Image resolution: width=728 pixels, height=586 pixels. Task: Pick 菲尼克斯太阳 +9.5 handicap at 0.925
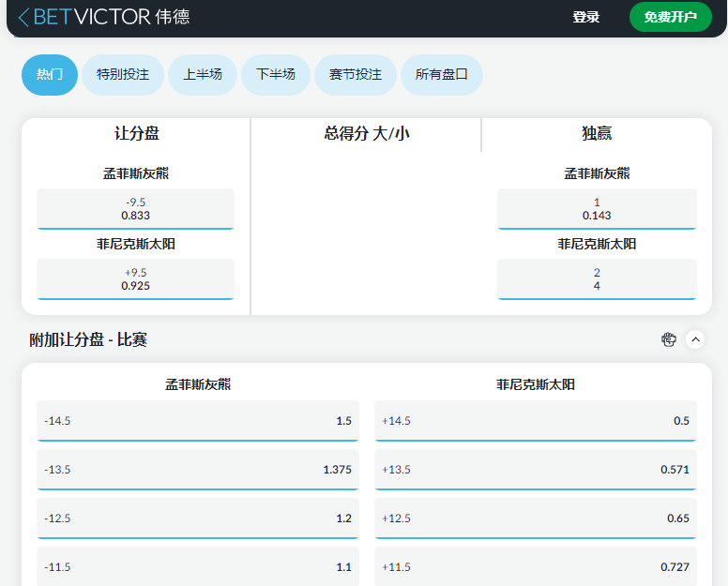(135, 278)
